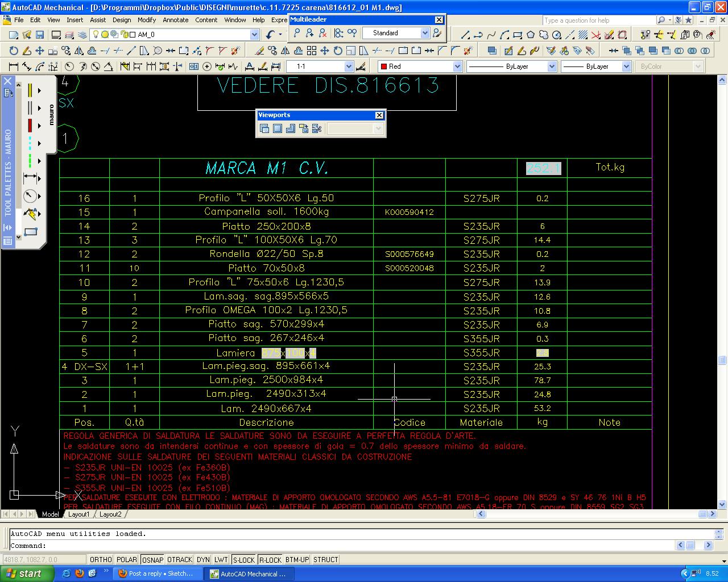The height and width of the screenshot is (582, 728).
Task: Switch to the Layout2 tab
Action: 110,514
